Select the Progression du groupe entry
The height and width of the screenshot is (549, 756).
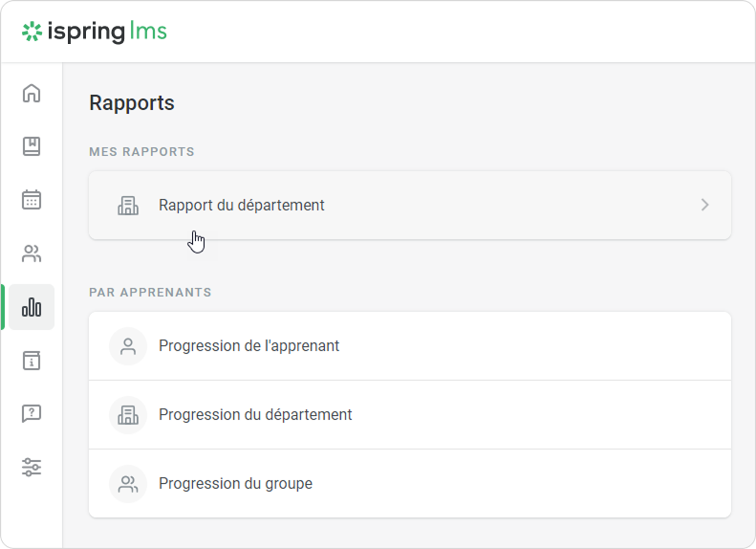pos(235,484)
